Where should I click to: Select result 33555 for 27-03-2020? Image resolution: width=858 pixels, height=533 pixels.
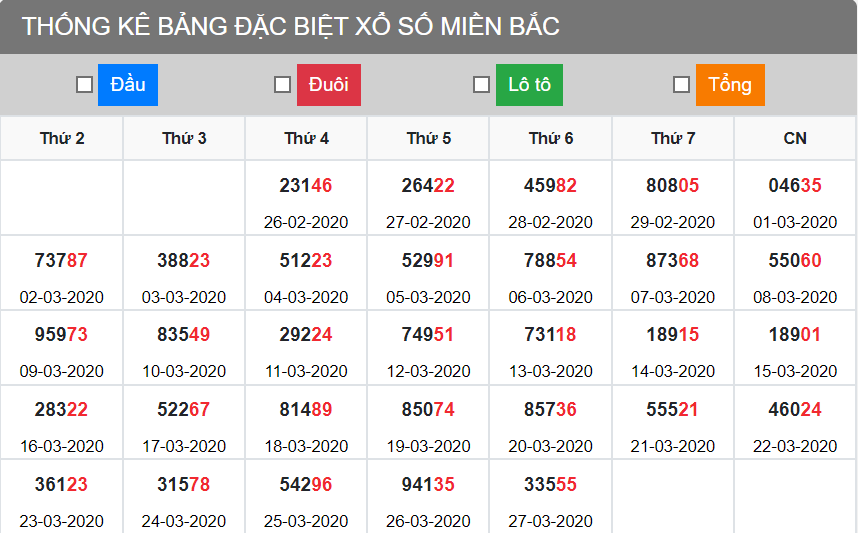point(550,484)
